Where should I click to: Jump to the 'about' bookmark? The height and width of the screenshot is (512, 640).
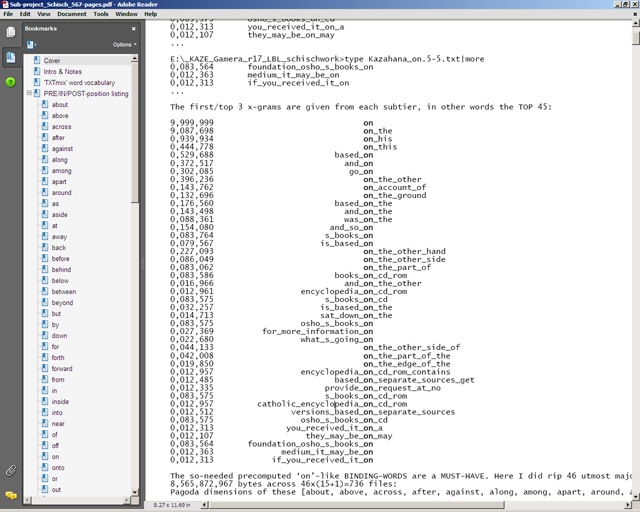coord(60,105)
